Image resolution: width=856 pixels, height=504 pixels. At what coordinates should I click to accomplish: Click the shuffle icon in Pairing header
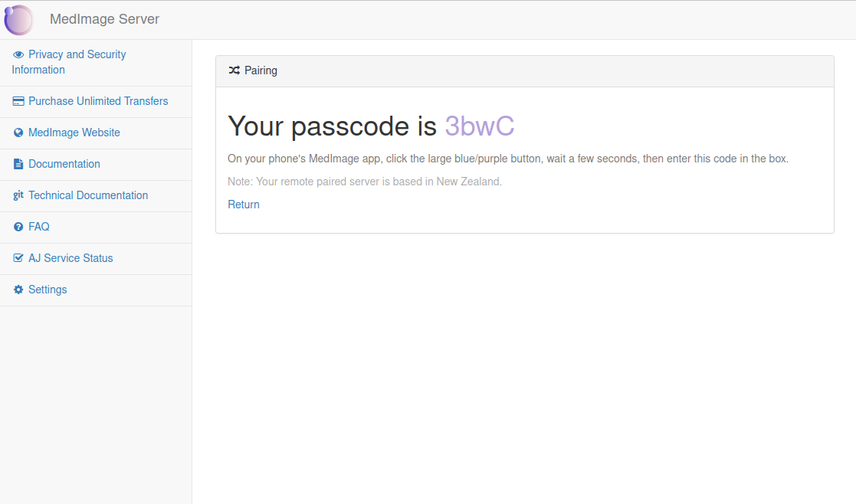pos(234,70)
